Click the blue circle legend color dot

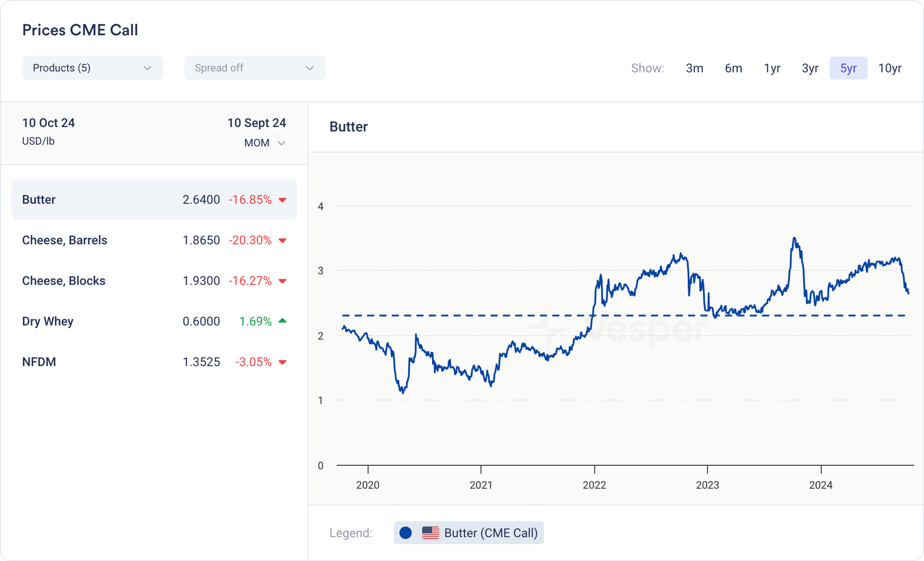405,533
